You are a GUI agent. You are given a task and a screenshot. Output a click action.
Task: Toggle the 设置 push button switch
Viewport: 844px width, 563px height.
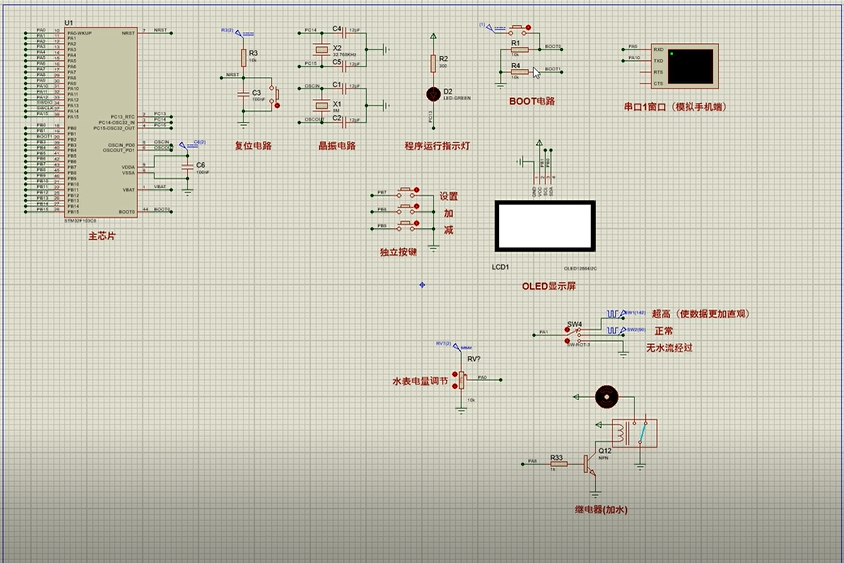(x=416, y=190)
